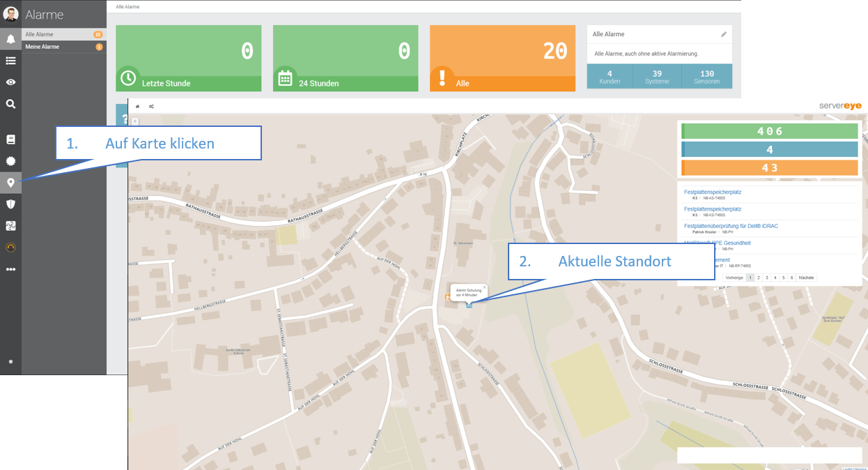The image size is (868, 470).
Task: Click the user profile avatar
Action: 10,14
